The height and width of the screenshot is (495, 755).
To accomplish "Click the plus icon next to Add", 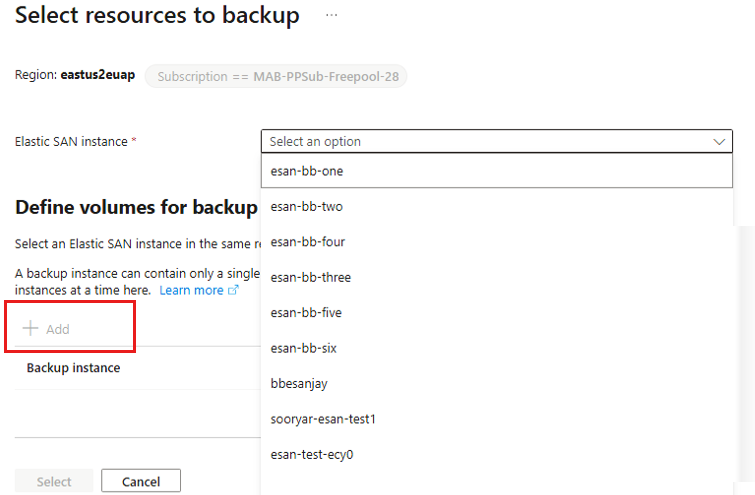I will [x=30, y=328].
